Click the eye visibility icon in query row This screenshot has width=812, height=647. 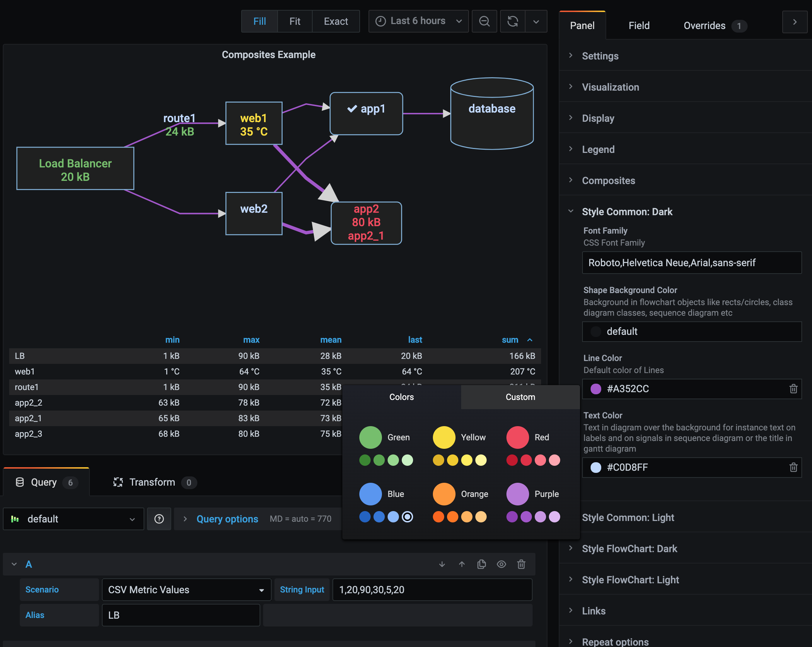click(502, 564)
